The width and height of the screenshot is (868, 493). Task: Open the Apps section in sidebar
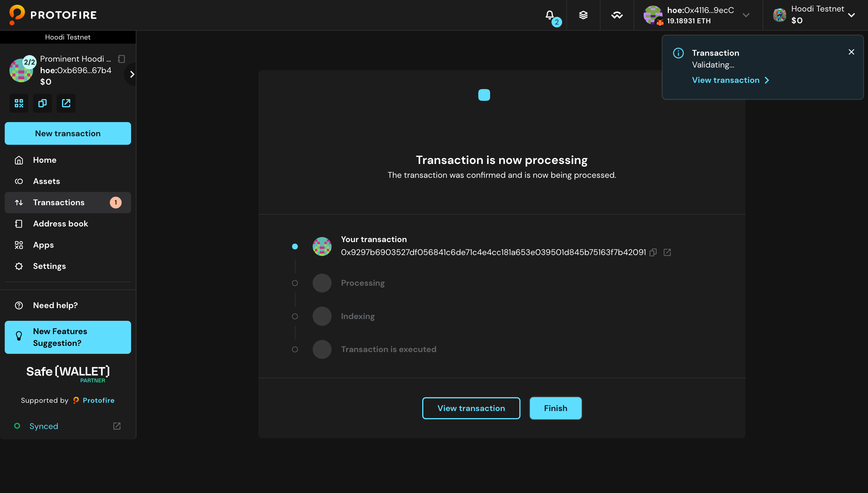[x=43, y=245]
